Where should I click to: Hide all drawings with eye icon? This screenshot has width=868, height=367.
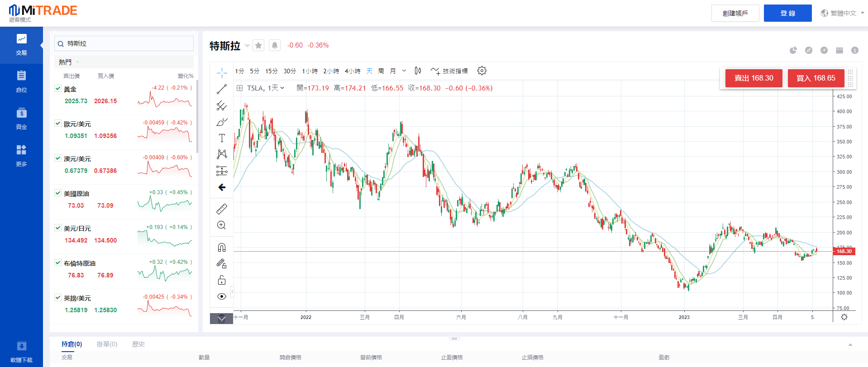[221, 296]
